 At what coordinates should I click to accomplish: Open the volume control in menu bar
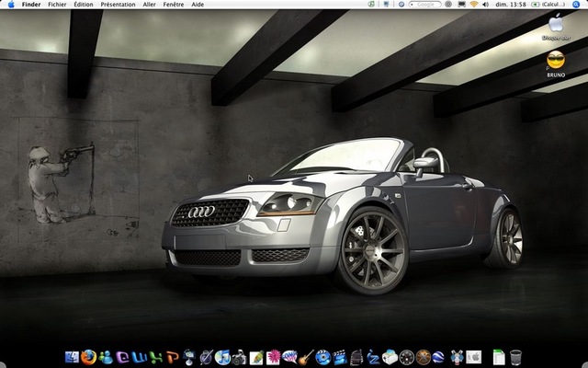pos(486,5)
